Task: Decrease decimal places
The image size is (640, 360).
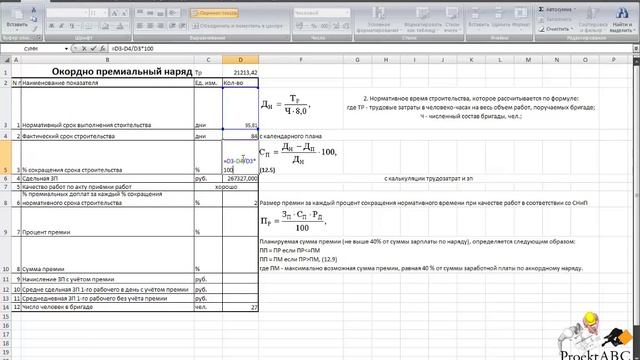Action: (346, 26)
